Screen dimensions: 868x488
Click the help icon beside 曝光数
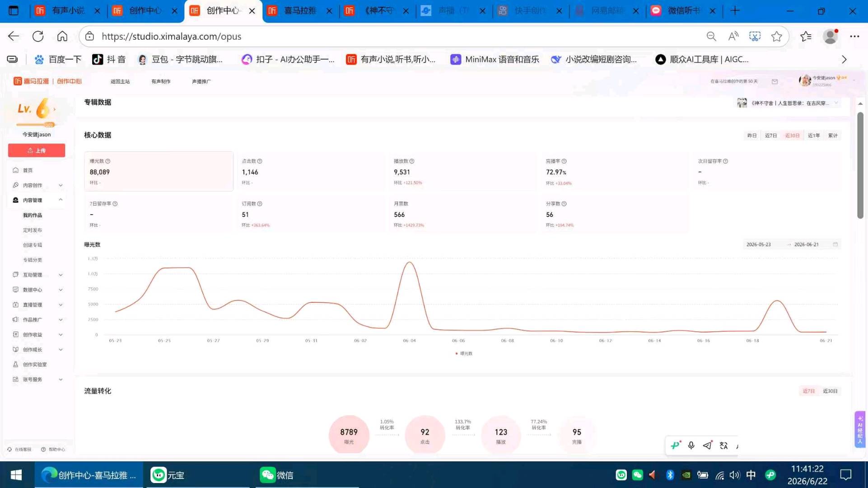point(108,161)
